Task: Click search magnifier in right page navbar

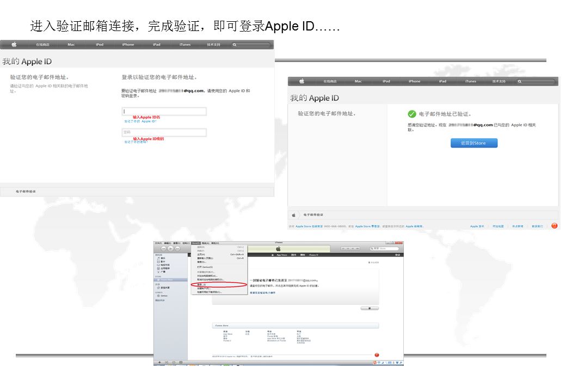Action: pyautogui.click(x=520, y=82)
